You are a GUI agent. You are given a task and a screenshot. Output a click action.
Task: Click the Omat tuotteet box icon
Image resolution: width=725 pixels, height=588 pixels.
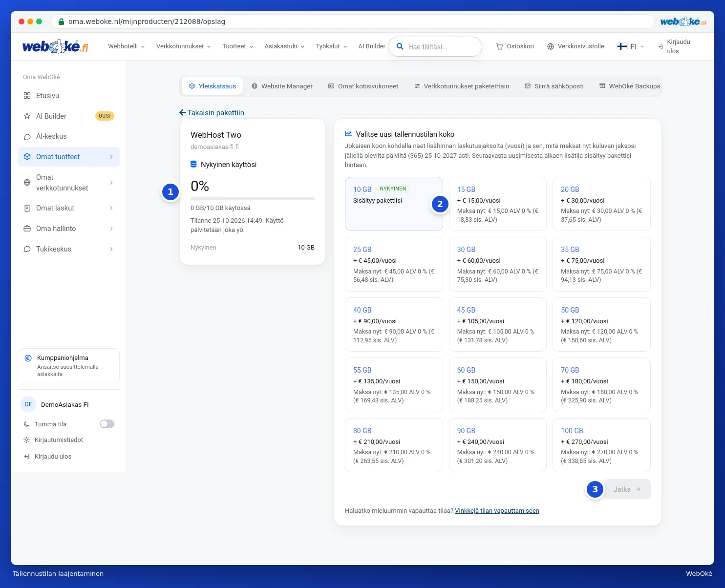[x=27, y=157]
